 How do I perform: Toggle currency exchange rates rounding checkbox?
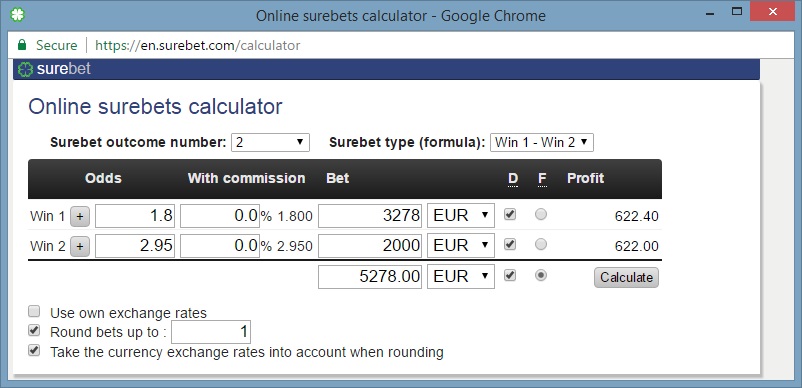pyautogui.click(x=34, y=351)
